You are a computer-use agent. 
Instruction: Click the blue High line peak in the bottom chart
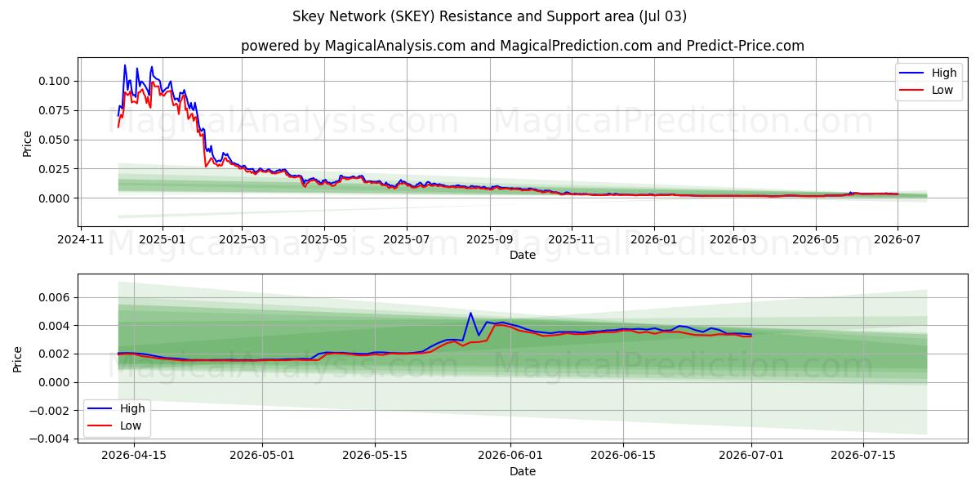470,314
